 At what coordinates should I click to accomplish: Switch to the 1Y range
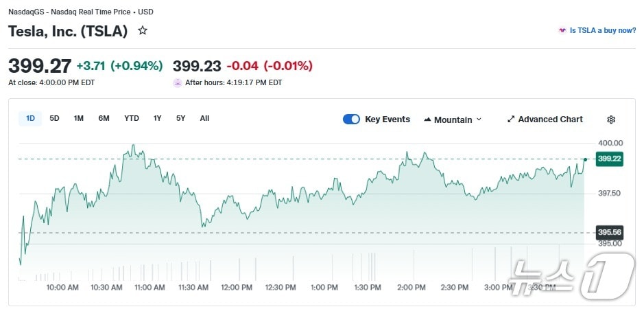click(158, 118)
